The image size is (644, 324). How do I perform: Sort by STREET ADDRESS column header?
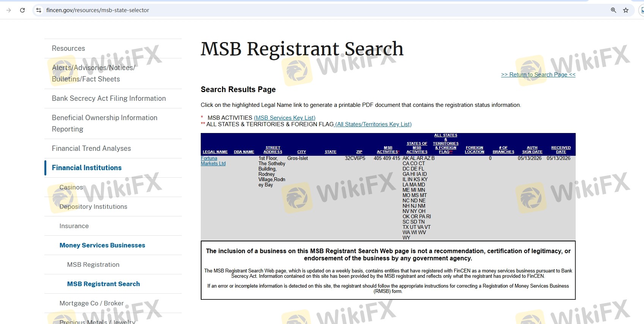(273, 150)
